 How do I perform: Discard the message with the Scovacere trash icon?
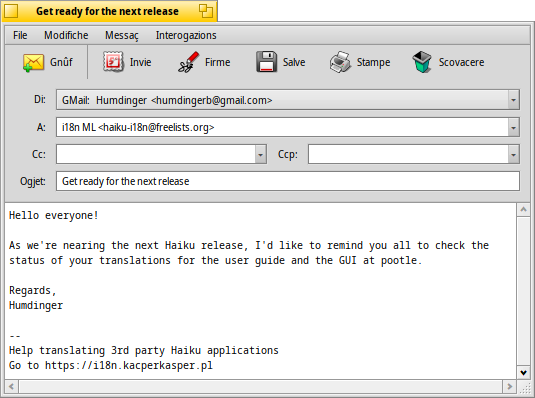pos(422,62)
